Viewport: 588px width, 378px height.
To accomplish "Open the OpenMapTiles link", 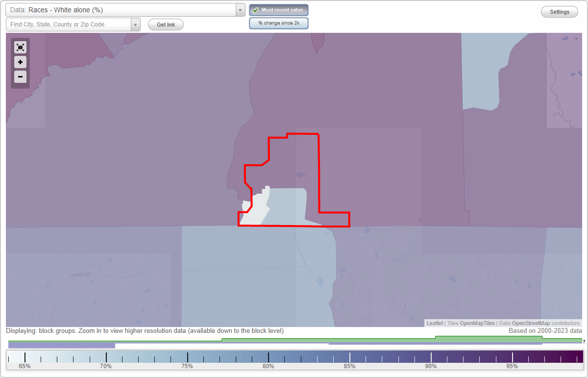I will (x=477, y=323).
